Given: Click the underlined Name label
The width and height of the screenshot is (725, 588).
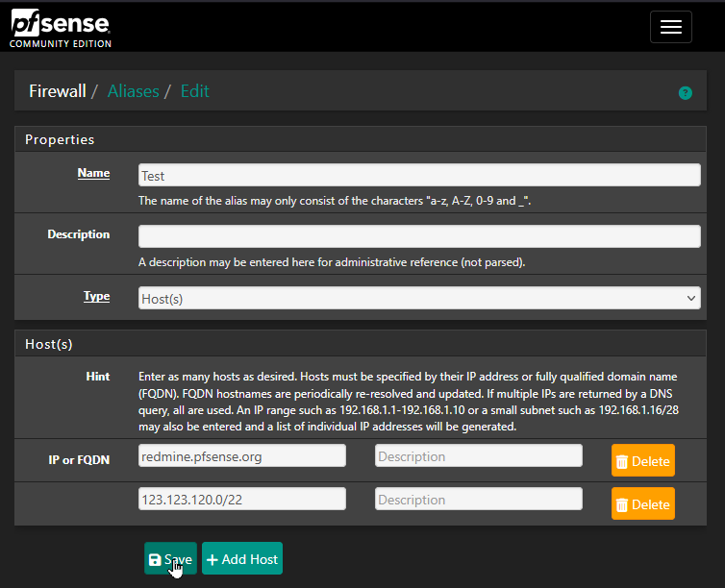Looking at the screenshot, I should coord(93,174).
